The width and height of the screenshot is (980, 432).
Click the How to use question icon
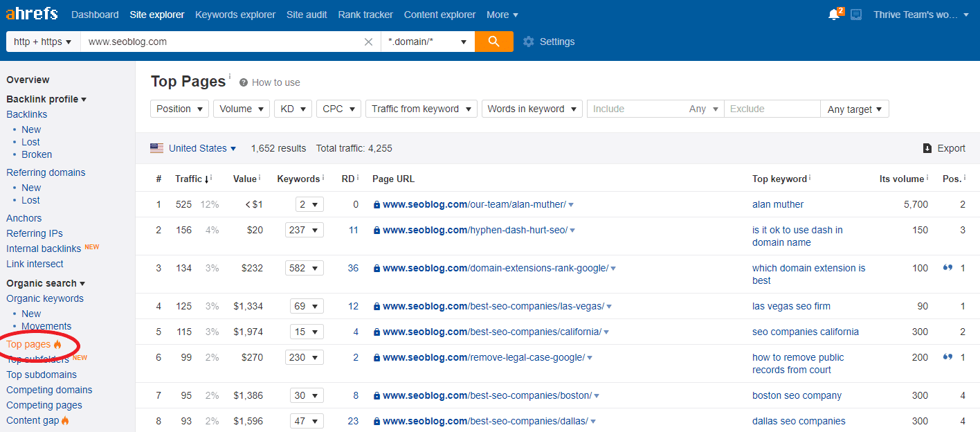(x=244, y=82)
